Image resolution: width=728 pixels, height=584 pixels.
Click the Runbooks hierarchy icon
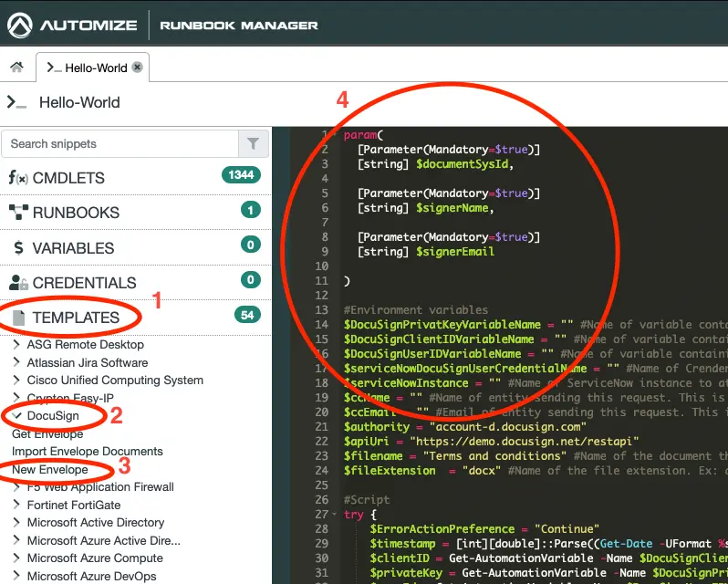[17, 213]
